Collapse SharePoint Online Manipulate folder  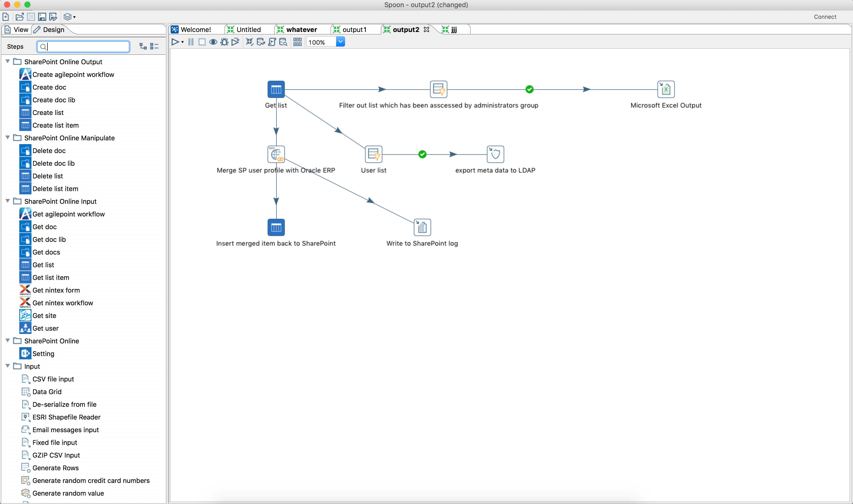[7, 138]
